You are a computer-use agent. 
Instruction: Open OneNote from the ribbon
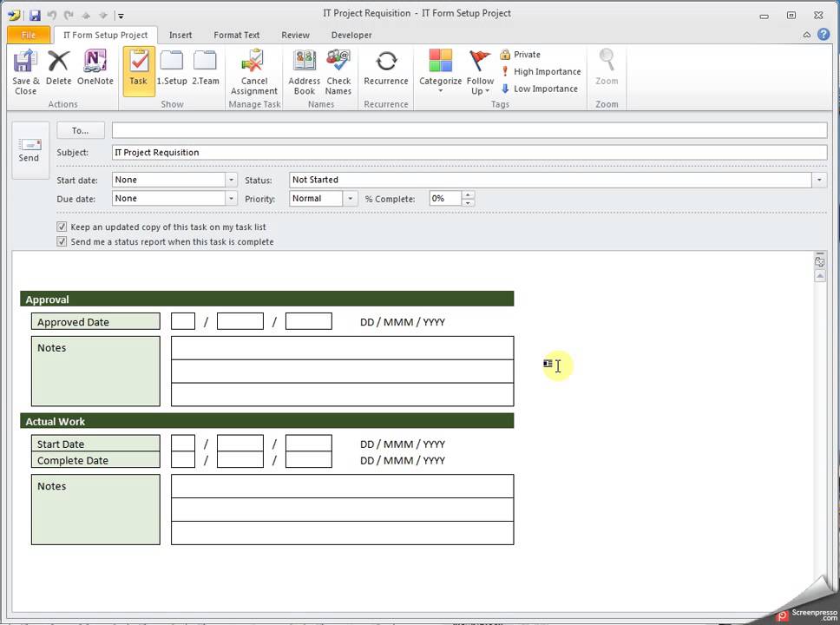click(95, 67)
